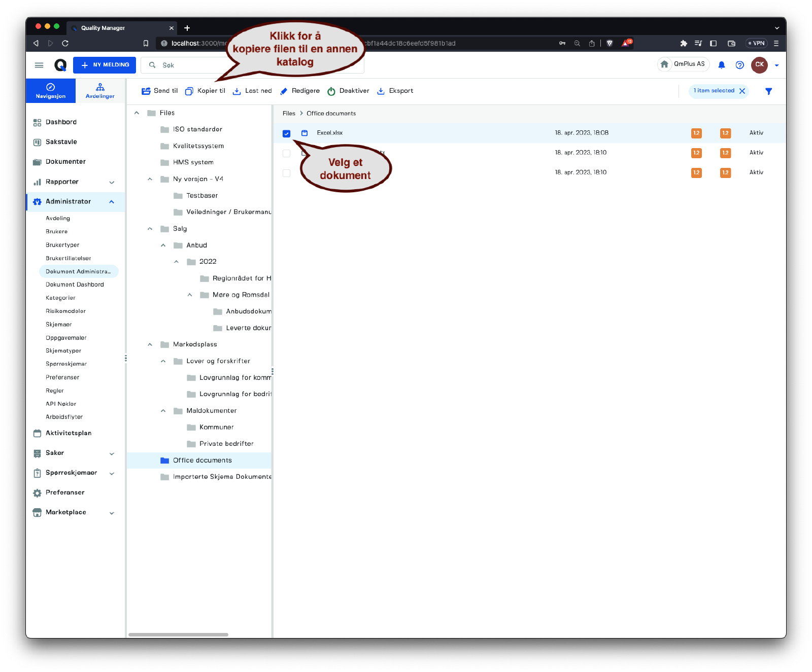Open the hamburger menu icon
Image resolution: width=812 pixels, height=672 pixels.
pos(39,65)
